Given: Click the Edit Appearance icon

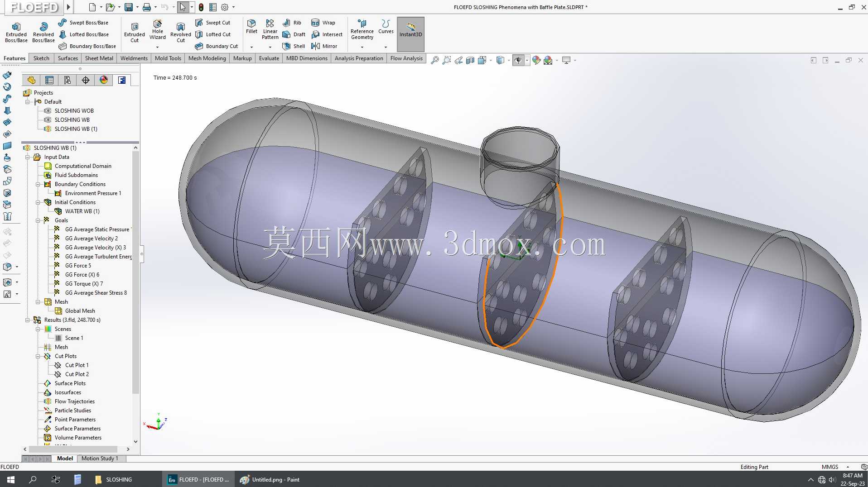Looking at the screenshot, I should pos(536,60).
